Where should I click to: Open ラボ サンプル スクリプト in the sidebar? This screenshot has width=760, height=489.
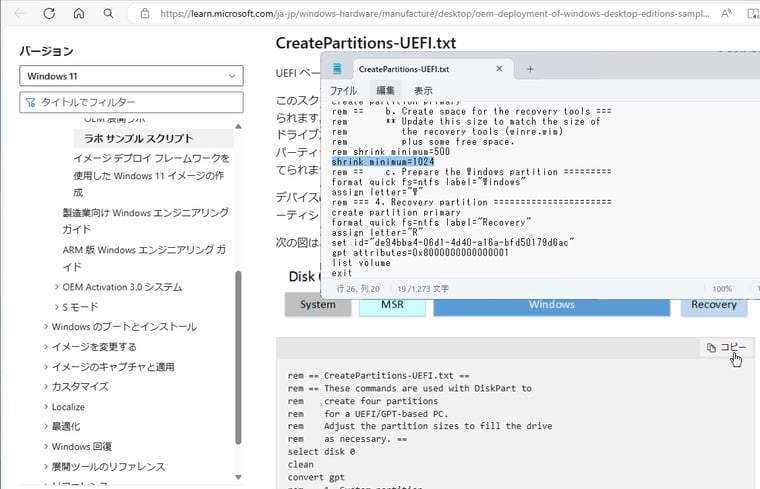(138, 139)
